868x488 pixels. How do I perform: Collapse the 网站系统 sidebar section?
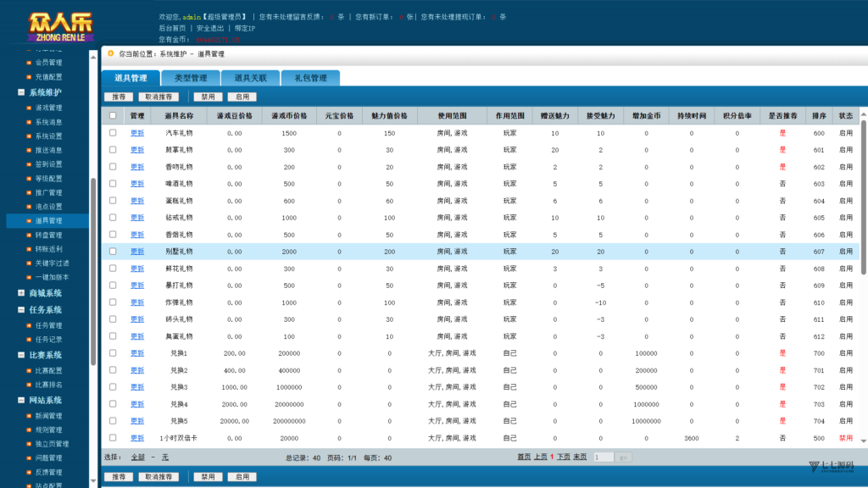tap(21, 400)
